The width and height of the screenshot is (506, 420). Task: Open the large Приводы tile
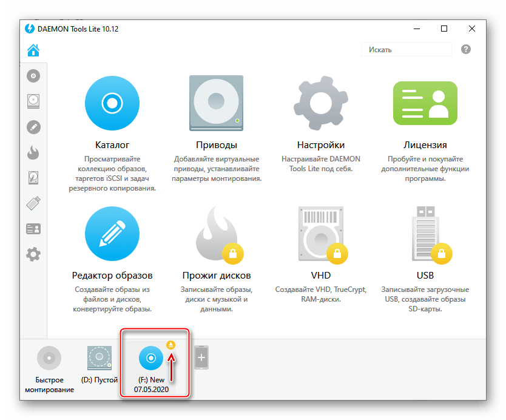point(216,103)
